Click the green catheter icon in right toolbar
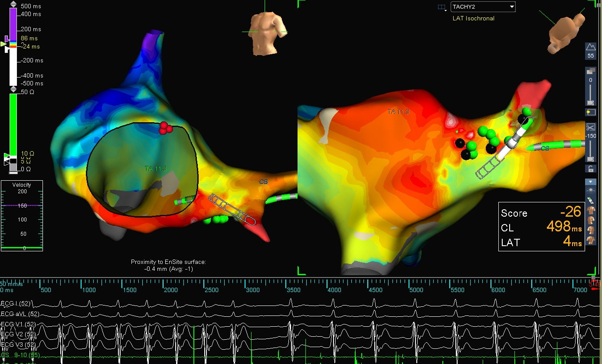 coord(590,200)
